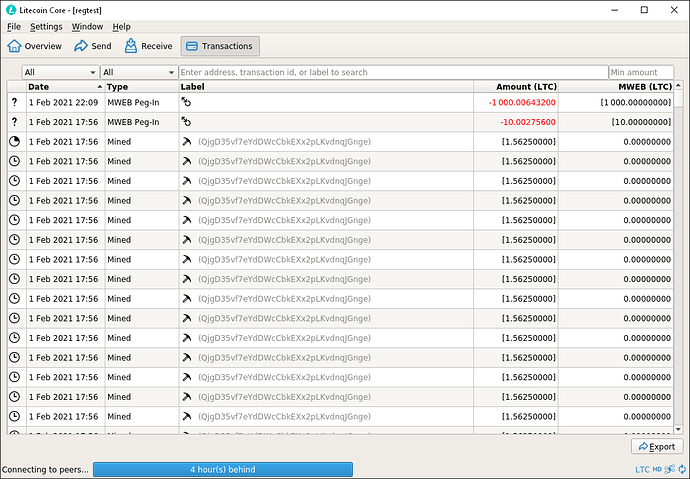Open the Window menu
Viewport: 690px width, 479px height.
[x=87, y=27]
